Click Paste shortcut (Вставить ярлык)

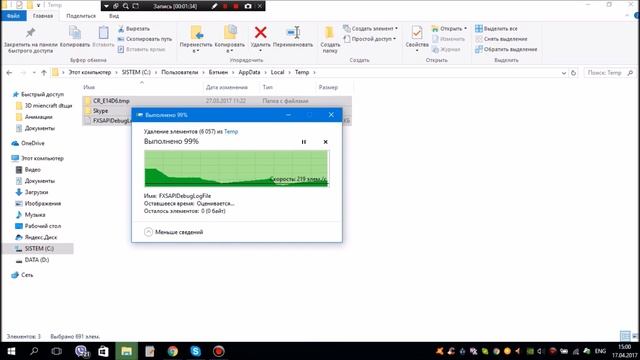coord(141,49)
